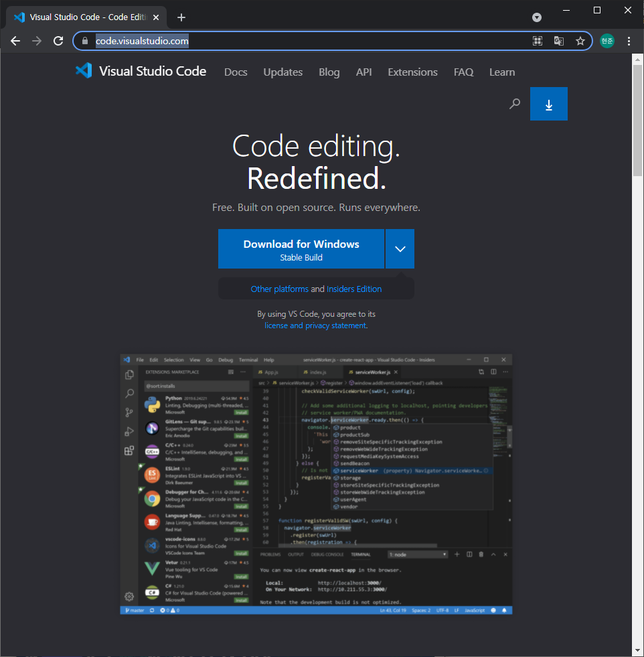This screenshot has height=657, width=644.
Task: Click the tab search dropdown arrow
Action: pos(537,17)
